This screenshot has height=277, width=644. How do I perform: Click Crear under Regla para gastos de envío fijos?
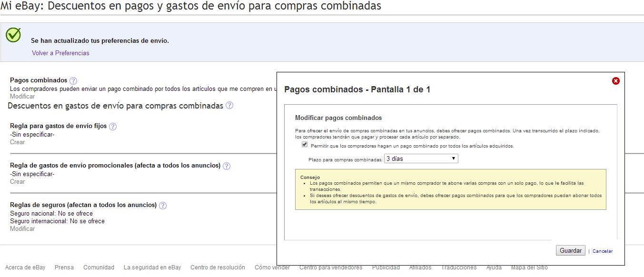coord(18,142)
